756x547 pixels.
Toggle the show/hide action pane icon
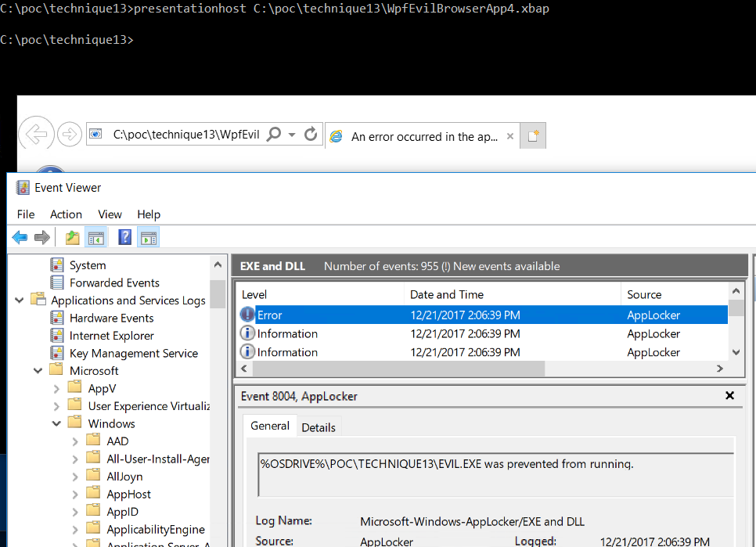pyautogui.click(x=148, y=237)
